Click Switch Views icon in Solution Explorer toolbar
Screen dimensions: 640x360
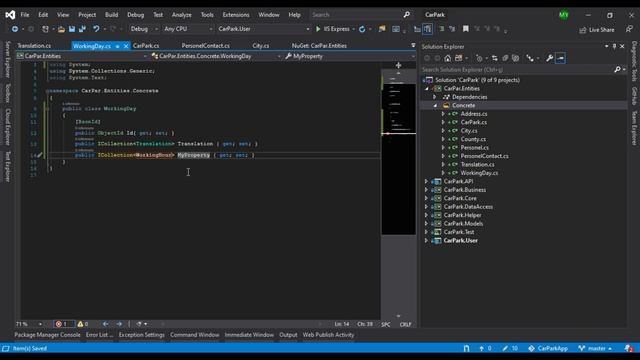coord(459,58)
